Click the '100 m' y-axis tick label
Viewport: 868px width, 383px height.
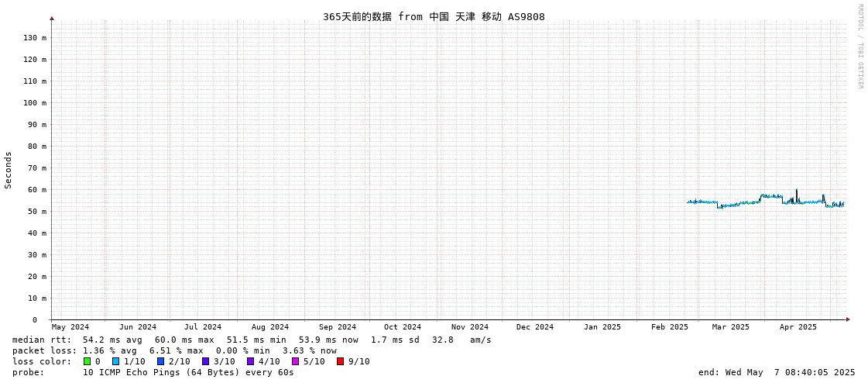(x=35, y=102)
